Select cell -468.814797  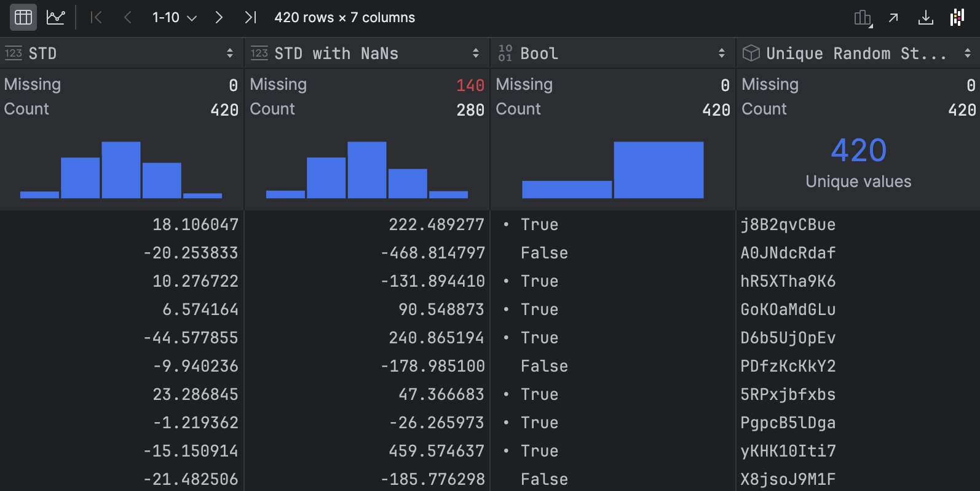(x=368, y=253)
